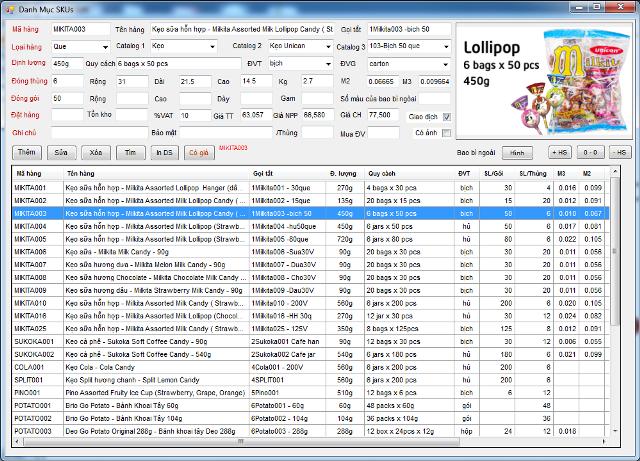Click the app icon in title bar
The image size is (640, 461).
click(x=9, y=9)
